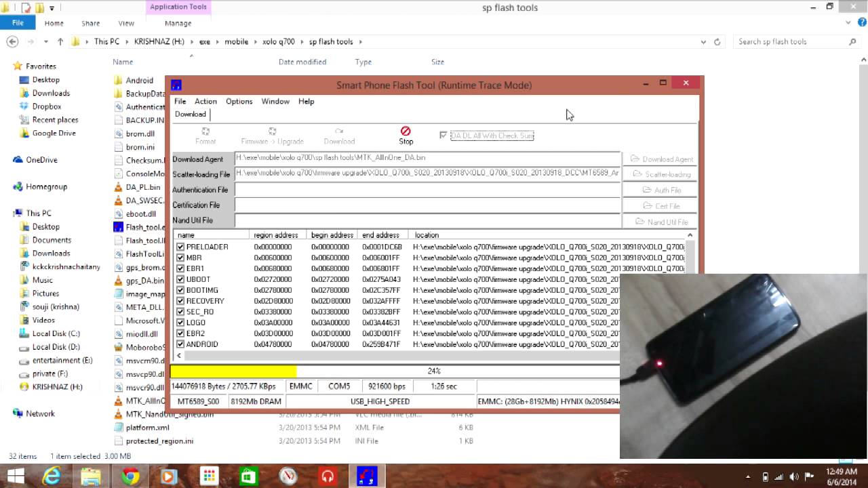This screenshot has width=868, height=488.
Task: Toggle the BOOTIMG partition checkbox
Action: click(x=180, y=290)
